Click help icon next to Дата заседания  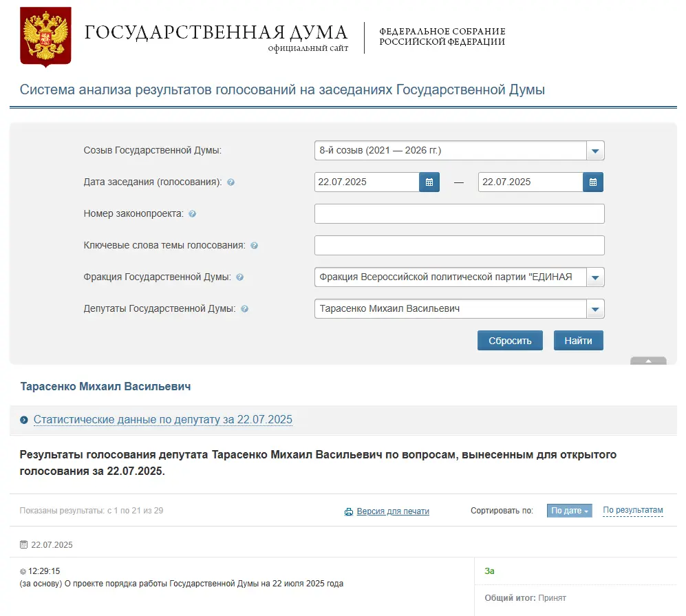point(231,182)
